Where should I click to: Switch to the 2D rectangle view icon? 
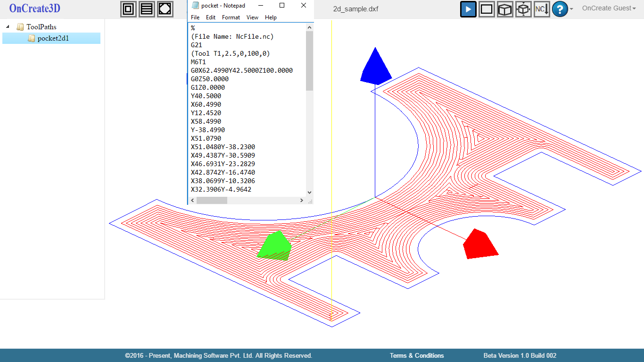click(x=487, y=9)
